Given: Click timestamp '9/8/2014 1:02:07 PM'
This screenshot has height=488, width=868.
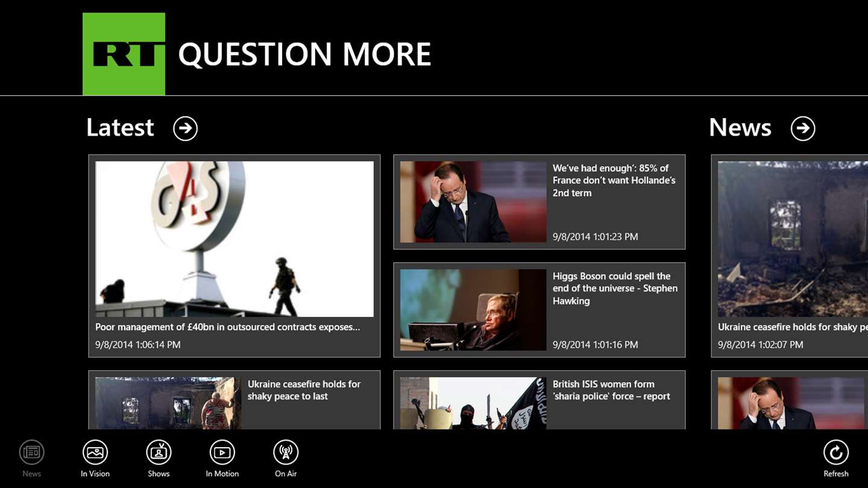Looking at the screenshot, I should pos(761,345).
